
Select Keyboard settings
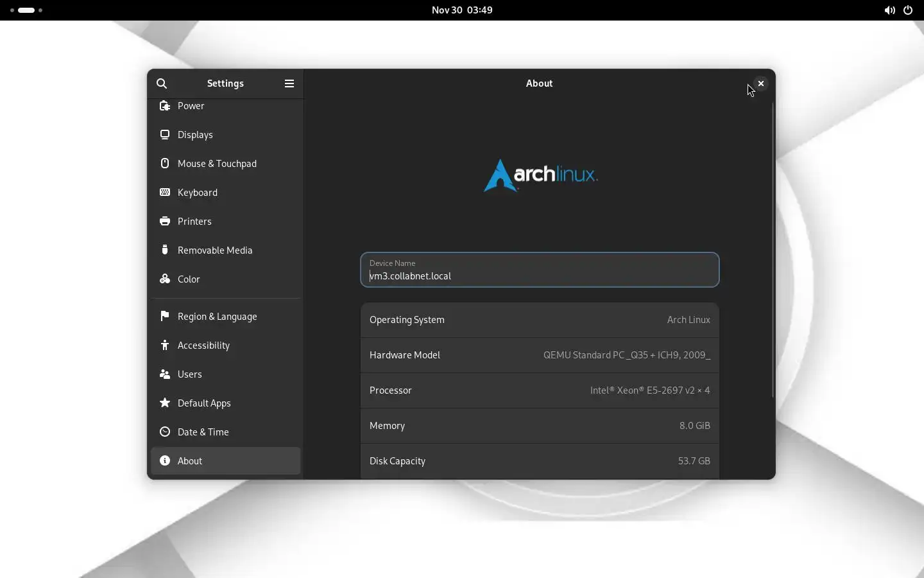pyautogui.click(x=226, y=193)
